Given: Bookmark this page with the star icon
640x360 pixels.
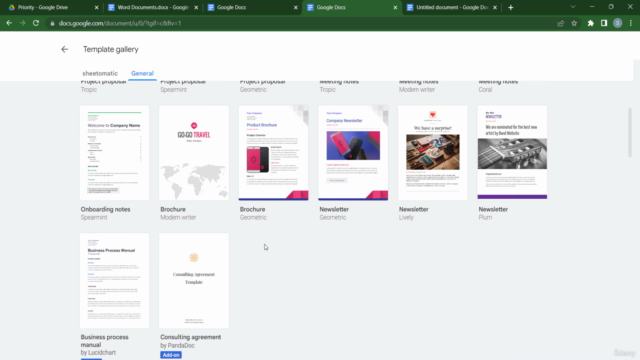Looking at the screenshot, I should pos(574,23).
